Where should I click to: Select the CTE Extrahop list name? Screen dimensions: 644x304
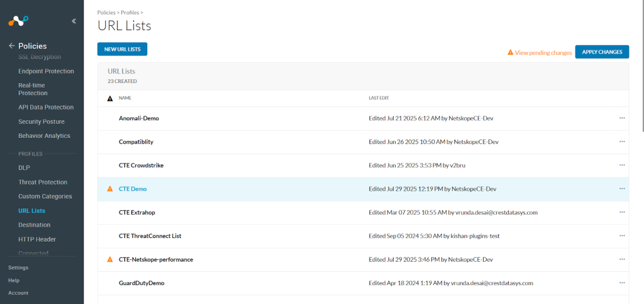[136, 212]
